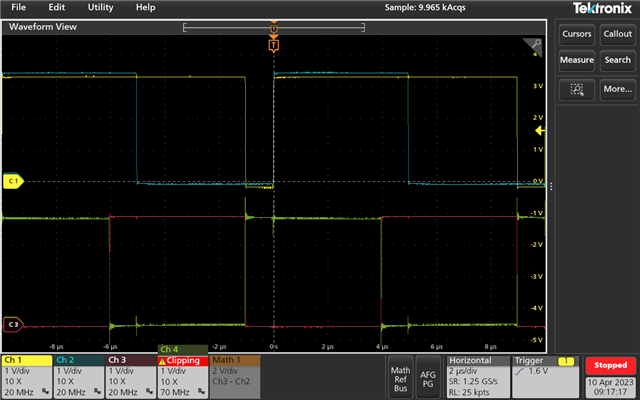Open the File menu
Image resolution: width=640 pixels, height=400 pixels.
click(18, 7)
